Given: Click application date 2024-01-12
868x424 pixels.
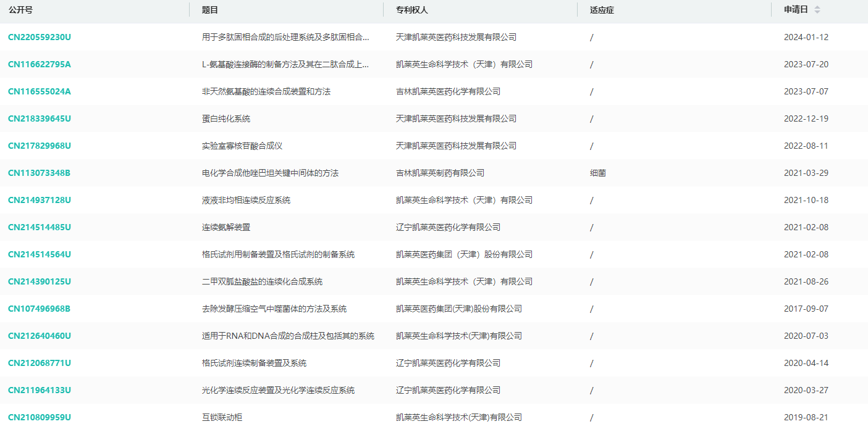Looking at the screenshot, I should pyautogui.click(x=806, y=37).
